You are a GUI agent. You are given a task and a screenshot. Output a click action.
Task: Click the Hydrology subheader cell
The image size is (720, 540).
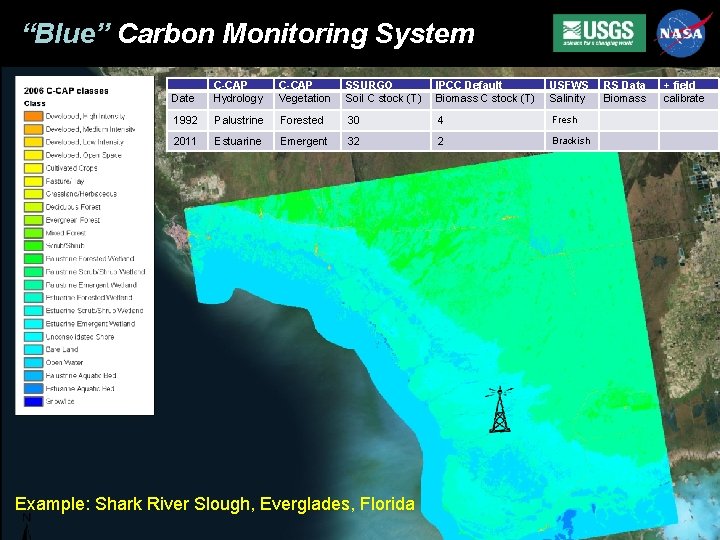point(241,99)
